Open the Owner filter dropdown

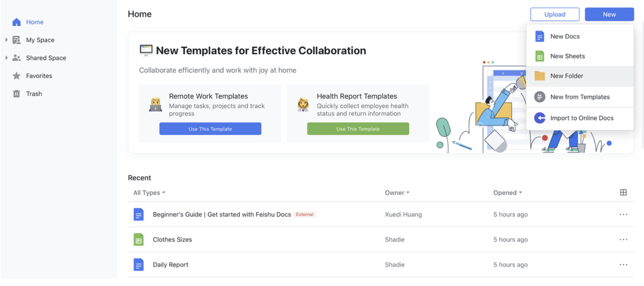397,193
